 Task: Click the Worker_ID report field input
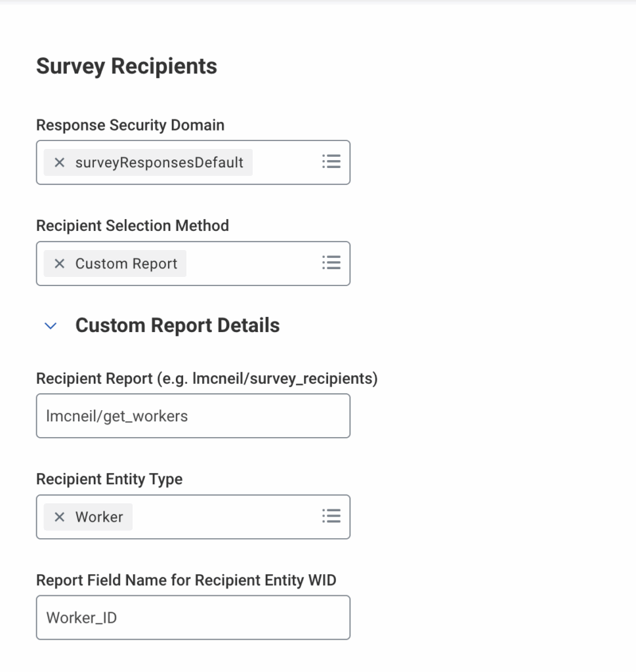(193, 618)
